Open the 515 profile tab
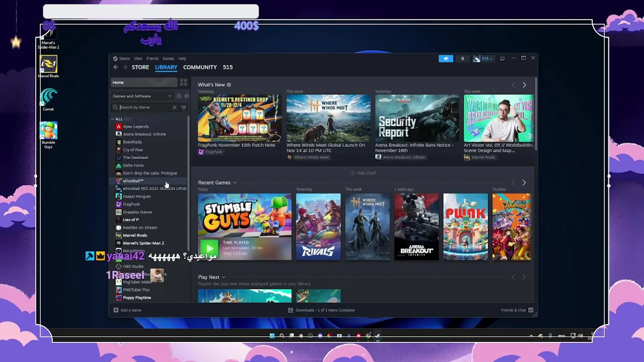 point(228,67)
